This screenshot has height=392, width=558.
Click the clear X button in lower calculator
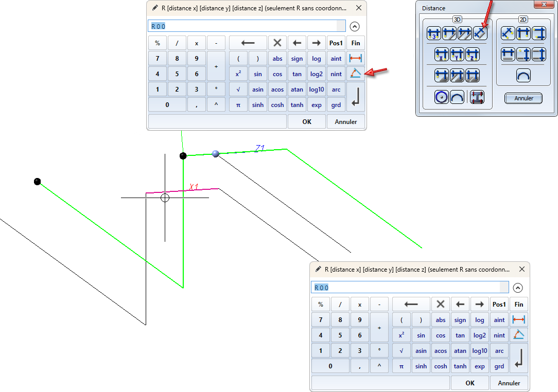click(x=440, y=305)
